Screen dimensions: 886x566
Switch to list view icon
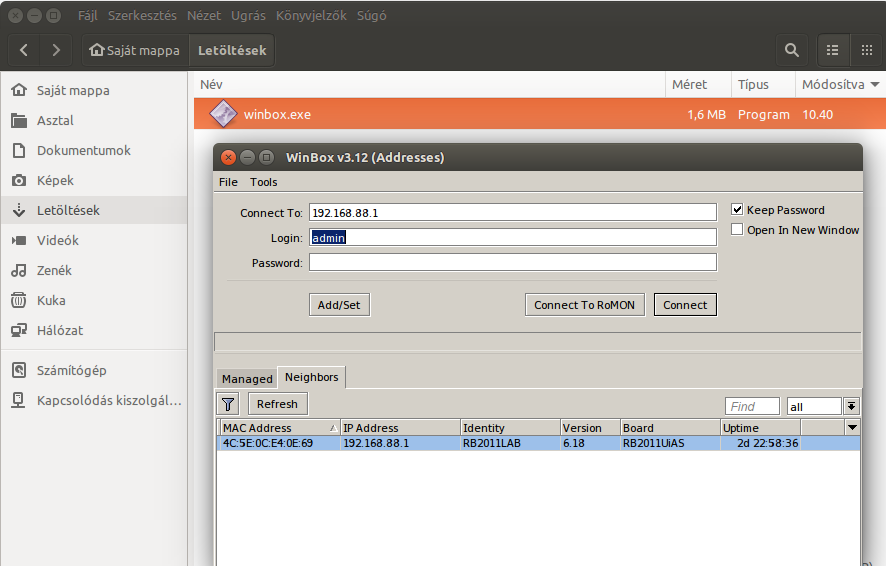point(832,50)
